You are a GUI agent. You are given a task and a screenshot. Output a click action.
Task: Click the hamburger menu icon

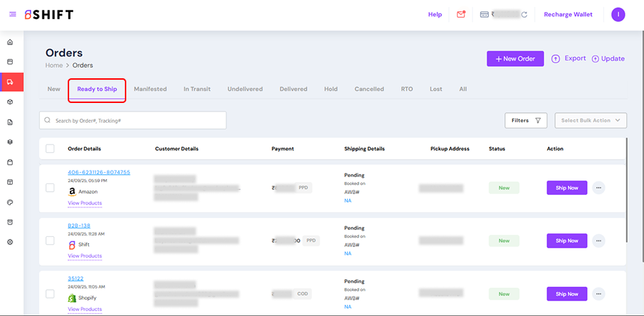coord(13,15)
